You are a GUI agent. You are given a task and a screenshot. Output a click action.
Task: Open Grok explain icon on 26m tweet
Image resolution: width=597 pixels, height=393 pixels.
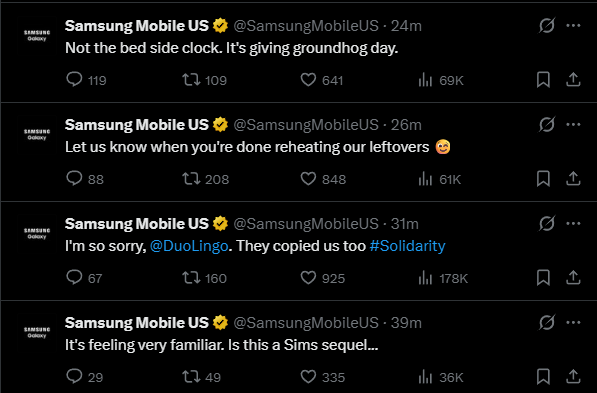(547, 125)
